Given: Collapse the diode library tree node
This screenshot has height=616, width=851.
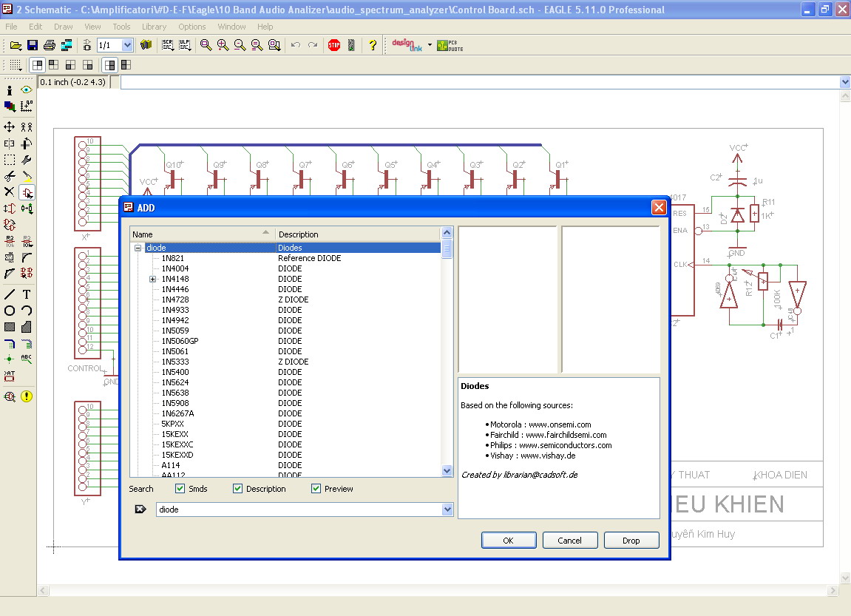Looking at the screenshot, I should click(x=138, y=248).
